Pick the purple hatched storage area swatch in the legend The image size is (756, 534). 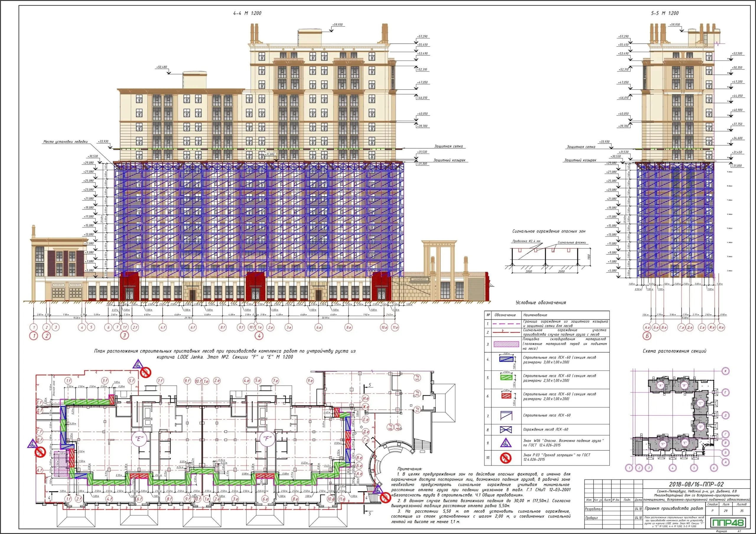point(506,344)
